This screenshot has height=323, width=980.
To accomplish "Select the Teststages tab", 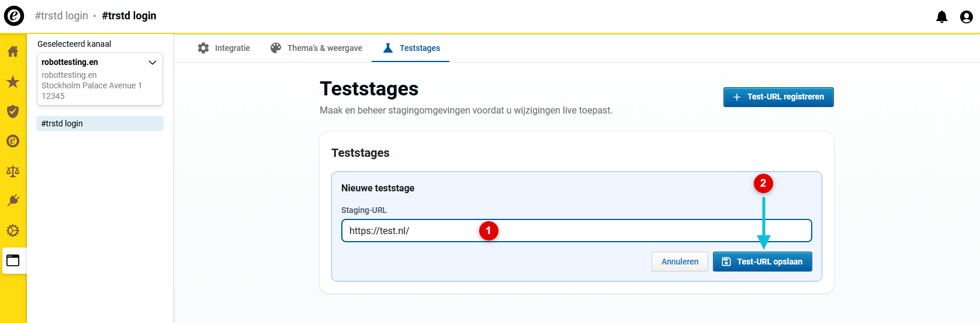I will coord(411,48).
